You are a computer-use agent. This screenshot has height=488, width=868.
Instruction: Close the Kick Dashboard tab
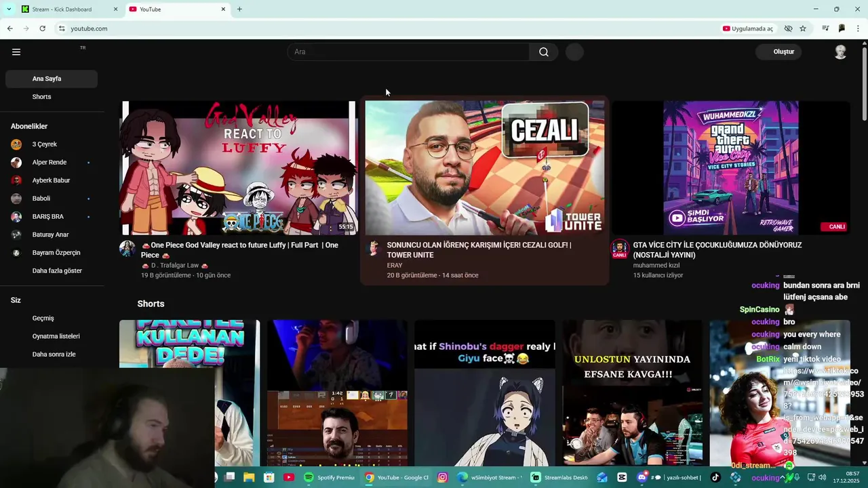(x=115, y=9)
